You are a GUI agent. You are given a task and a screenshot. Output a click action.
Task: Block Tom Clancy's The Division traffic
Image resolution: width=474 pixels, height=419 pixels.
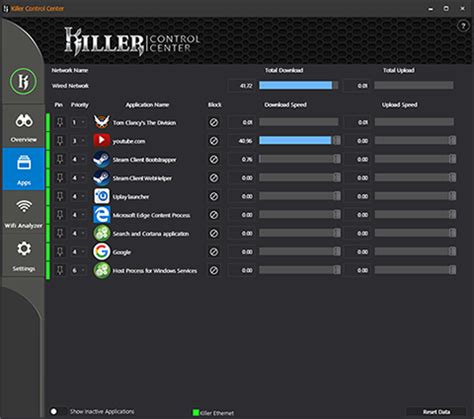pyautogui.click(x=214, y=122)
